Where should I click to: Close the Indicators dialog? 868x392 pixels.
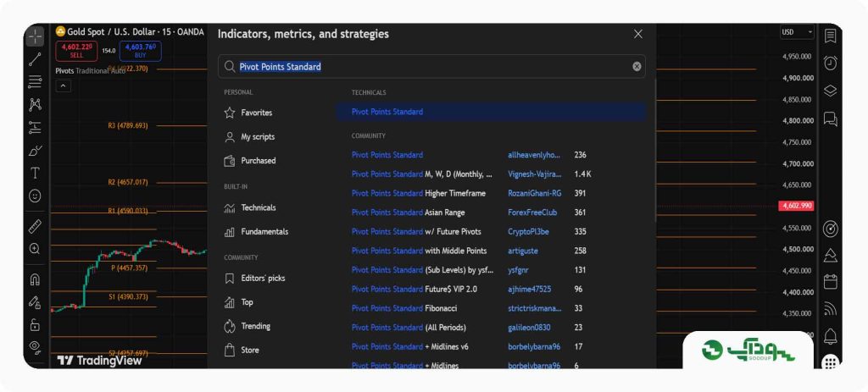(x=637, y=34)
